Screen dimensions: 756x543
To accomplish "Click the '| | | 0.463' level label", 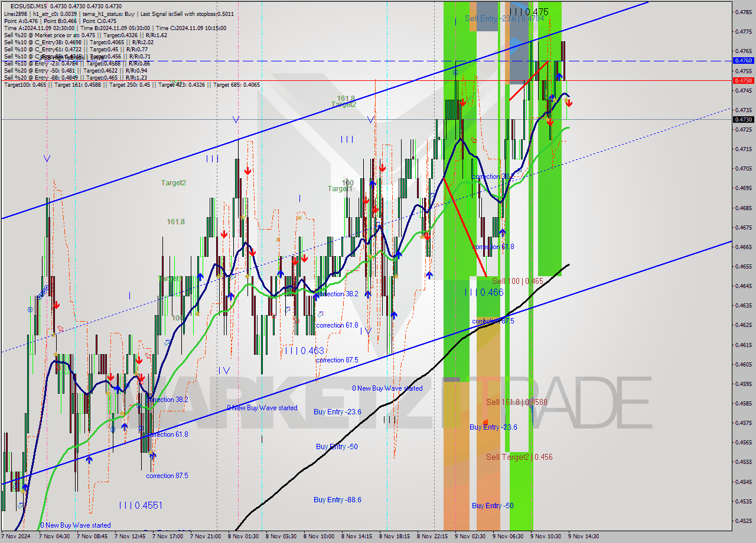I will [304, 351].
